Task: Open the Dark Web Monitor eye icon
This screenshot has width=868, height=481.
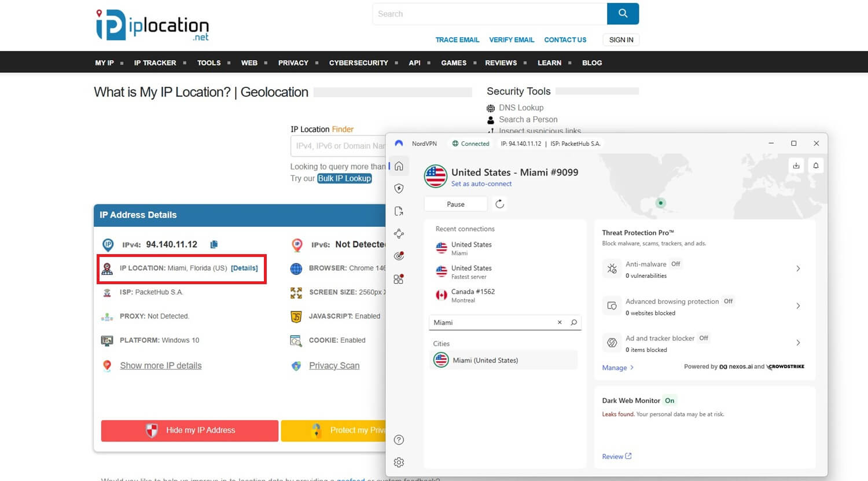Action: [x=399, y=255]
